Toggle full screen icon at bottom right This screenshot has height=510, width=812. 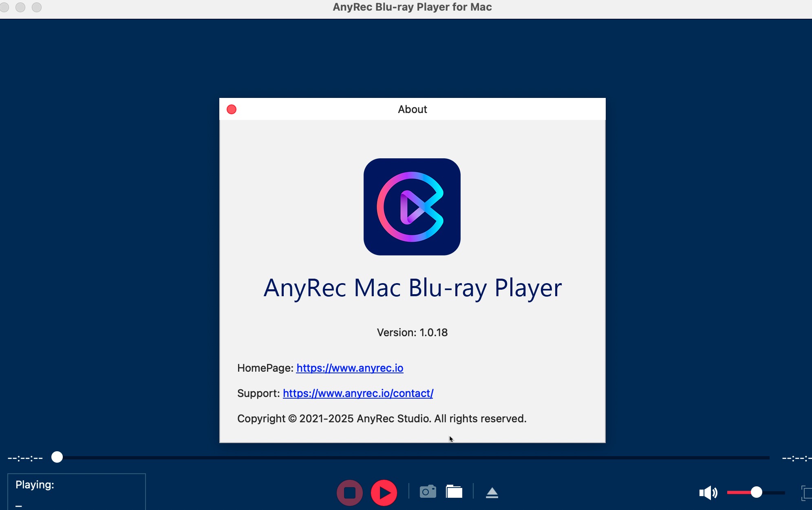(x=807, y=492)
